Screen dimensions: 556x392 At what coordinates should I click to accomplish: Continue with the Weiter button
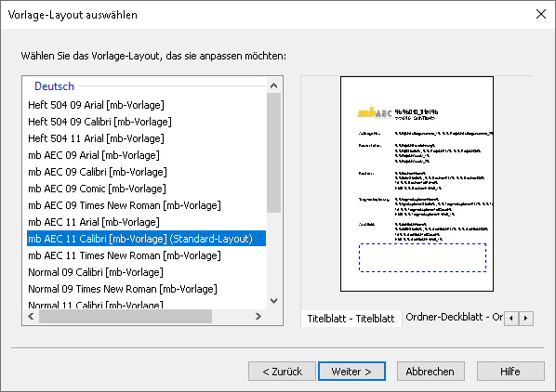click(351, 372)
